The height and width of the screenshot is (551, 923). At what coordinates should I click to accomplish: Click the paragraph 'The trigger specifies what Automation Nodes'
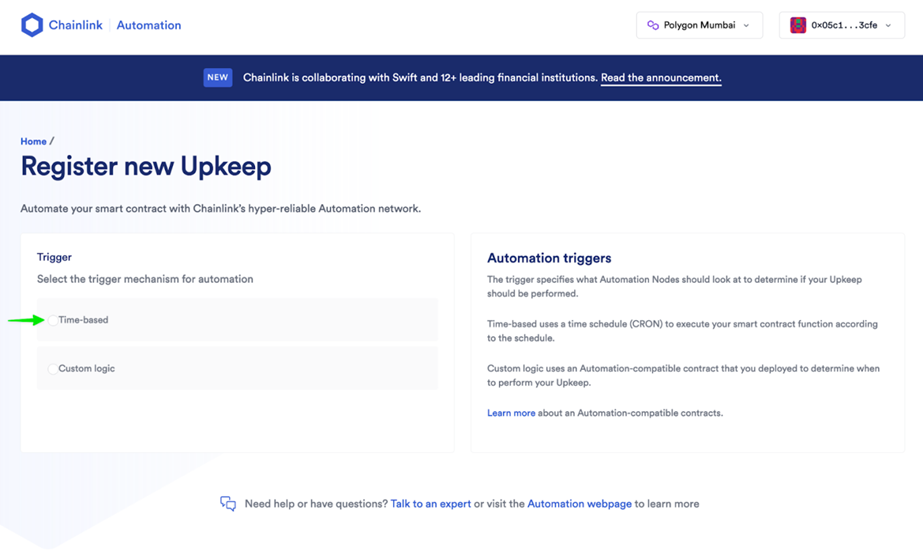point(674,287)
